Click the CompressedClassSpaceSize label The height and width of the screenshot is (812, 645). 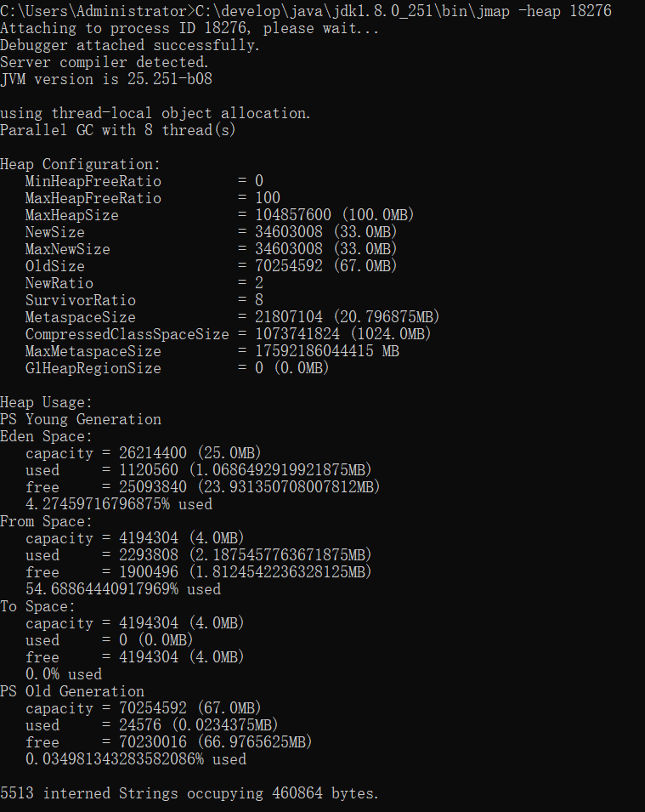pyautogui.click(x=127, y=334)
